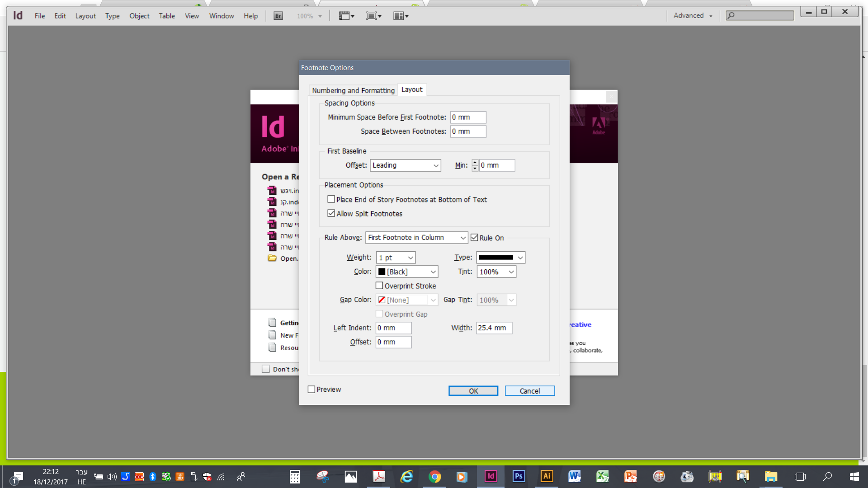Open Calculator from the taskbar
The image size is (868, 488).
295,476
